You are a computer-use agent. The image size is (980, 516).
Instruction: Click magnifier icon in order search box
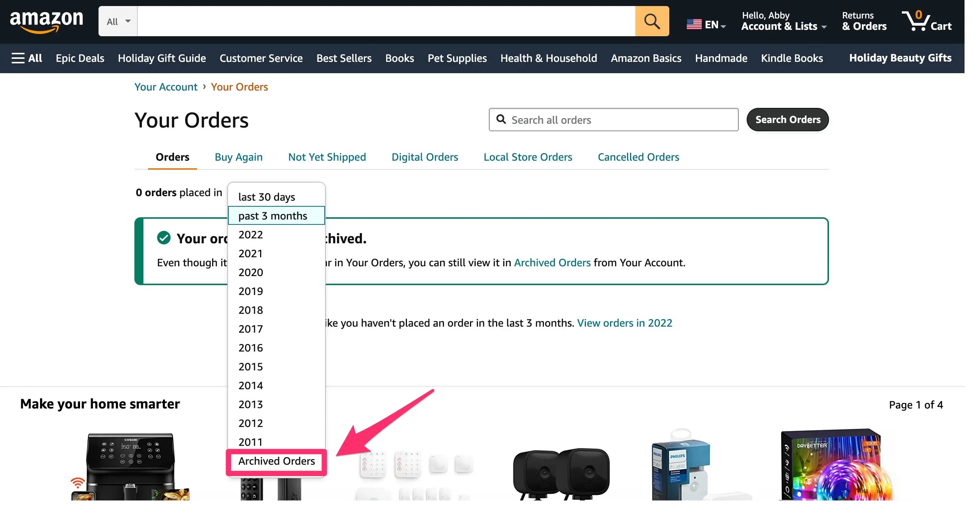click(x=501, y=120)
